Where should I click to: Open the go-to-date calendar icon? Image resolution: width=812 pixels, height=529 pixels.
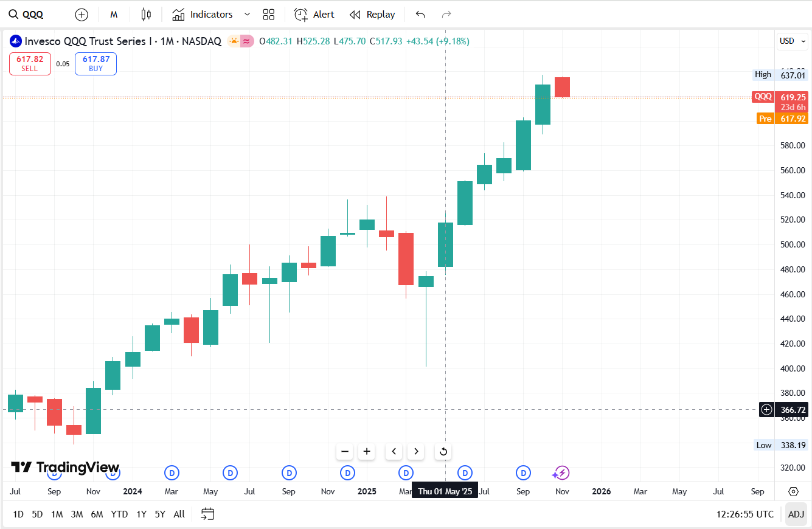pyautogui.click(x=208, y=514)
